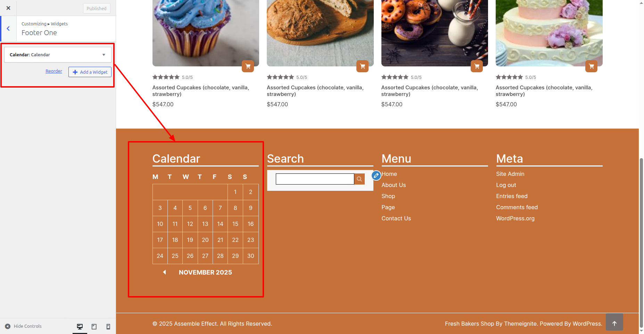644x334 pixels.
Task: Collapse the sidebar with Hide Controls
Action: (x=23, y=326)
